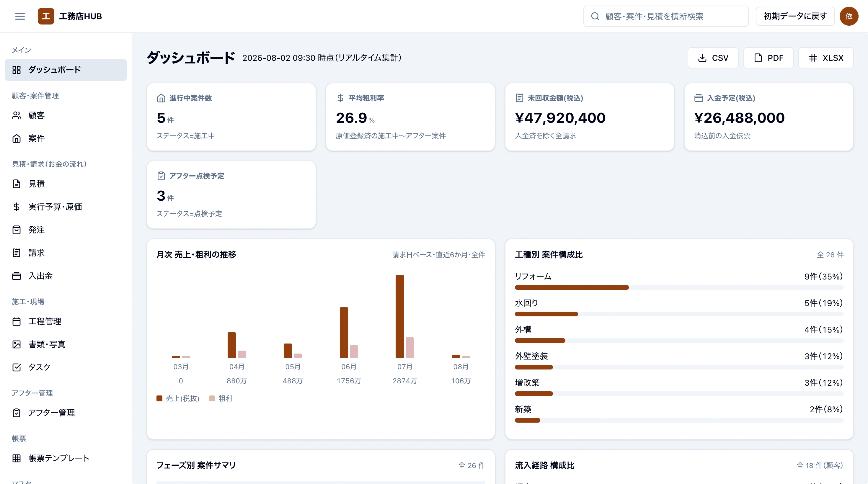Click the 04月 sales bar in chart

click(x=232, y=345)
